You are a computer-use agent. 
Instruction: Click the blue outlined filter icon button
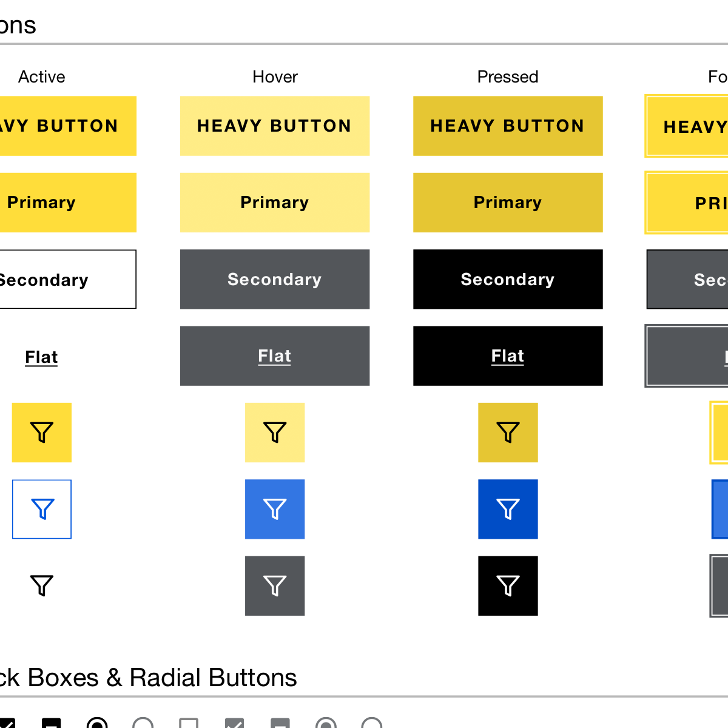point(42,509)
